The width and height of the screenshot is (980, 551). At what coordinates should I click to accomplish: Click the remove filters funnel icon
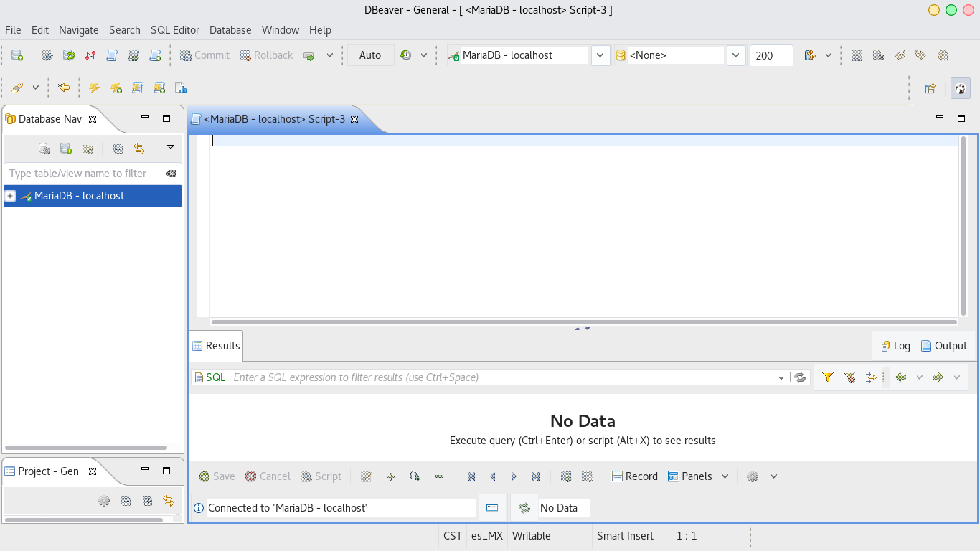[849, 377]
